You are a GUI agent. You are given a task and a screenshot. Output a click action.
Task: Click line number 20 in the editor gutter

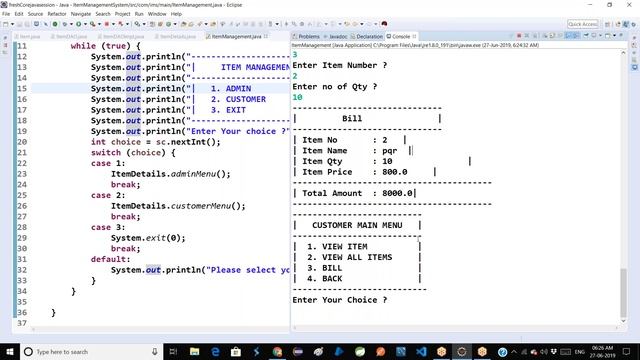point(22,142)
